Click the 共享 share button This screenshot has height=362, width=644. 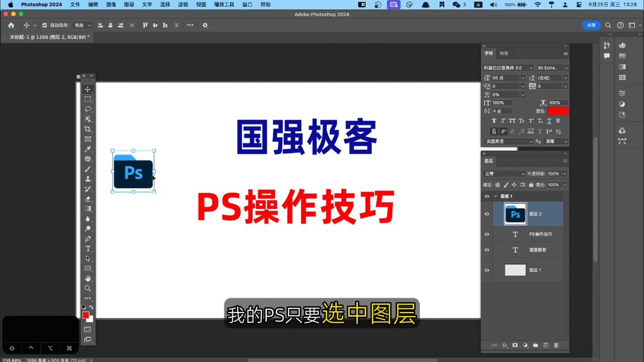pos(591,25)
